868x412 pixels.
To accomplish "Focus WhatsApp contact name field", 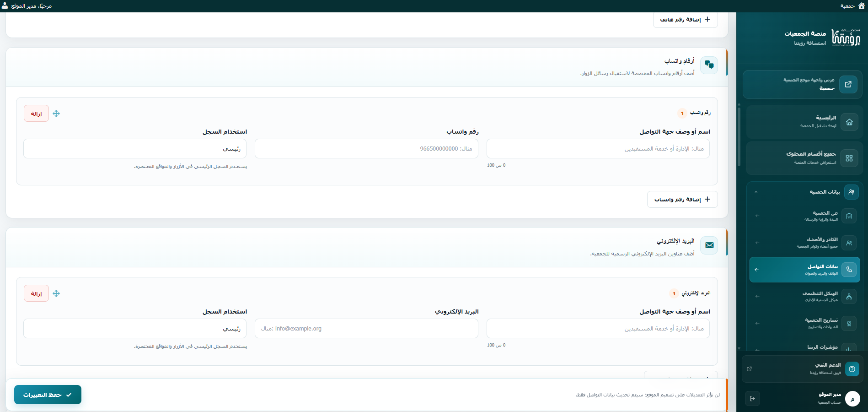I will coord(598,149).
